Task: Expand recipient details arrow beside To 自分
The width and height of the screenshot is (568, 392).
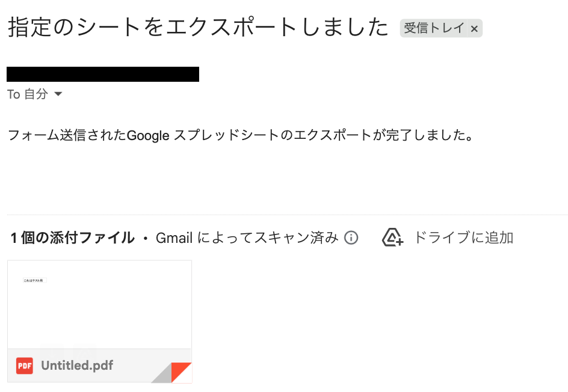Action: click(x=58, y=94)
